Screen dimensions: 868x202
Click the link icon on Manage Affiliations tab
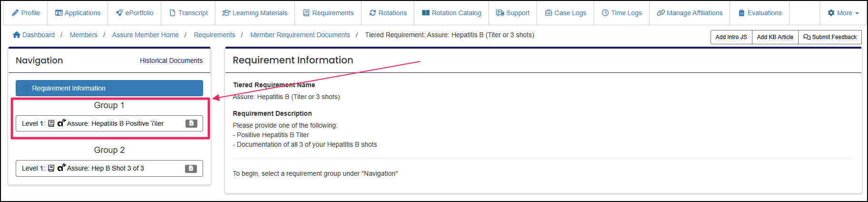[661, 13]
